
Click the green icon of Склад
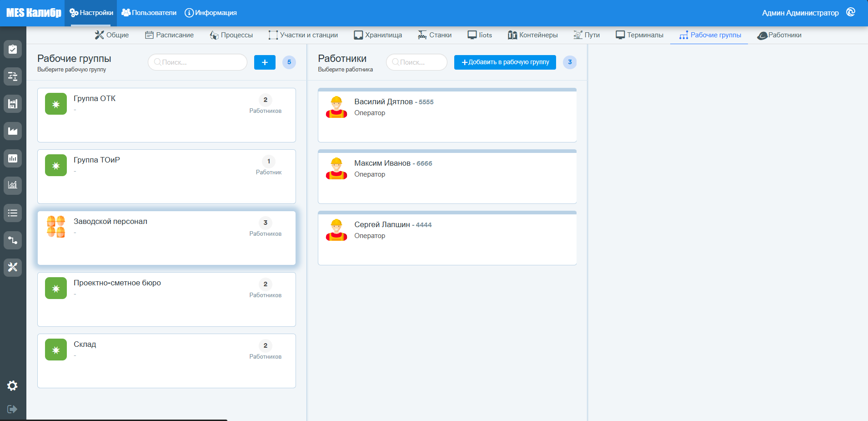click(x=56, y=350)
